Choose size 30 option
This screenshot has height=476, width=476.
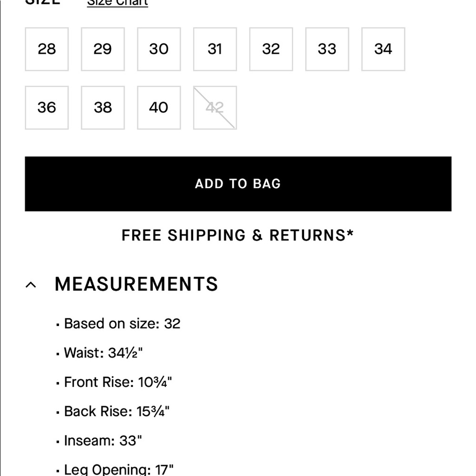pyautogui.click(x=159, y=49)
